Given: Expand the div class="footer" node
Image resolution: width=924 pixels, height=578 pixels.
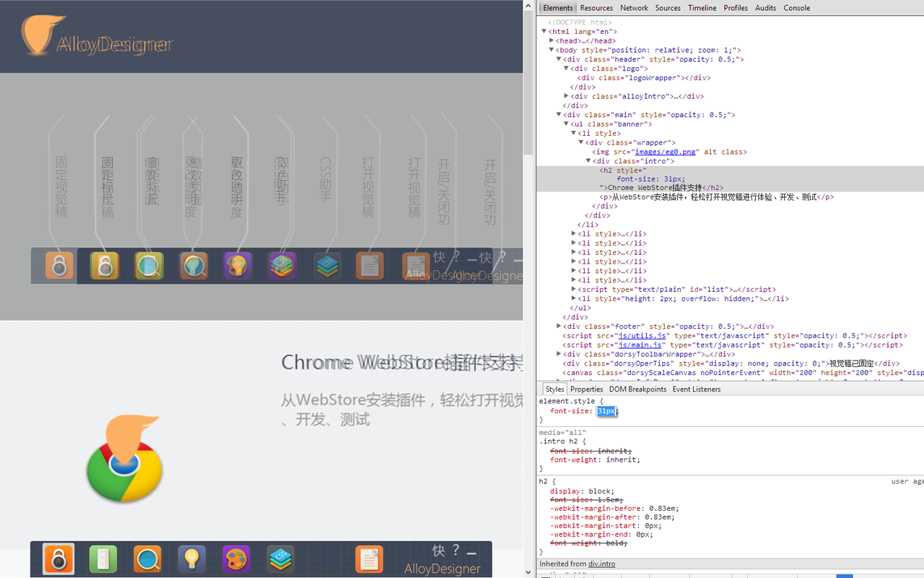Looking at the screenshot, I should (559, 327).
